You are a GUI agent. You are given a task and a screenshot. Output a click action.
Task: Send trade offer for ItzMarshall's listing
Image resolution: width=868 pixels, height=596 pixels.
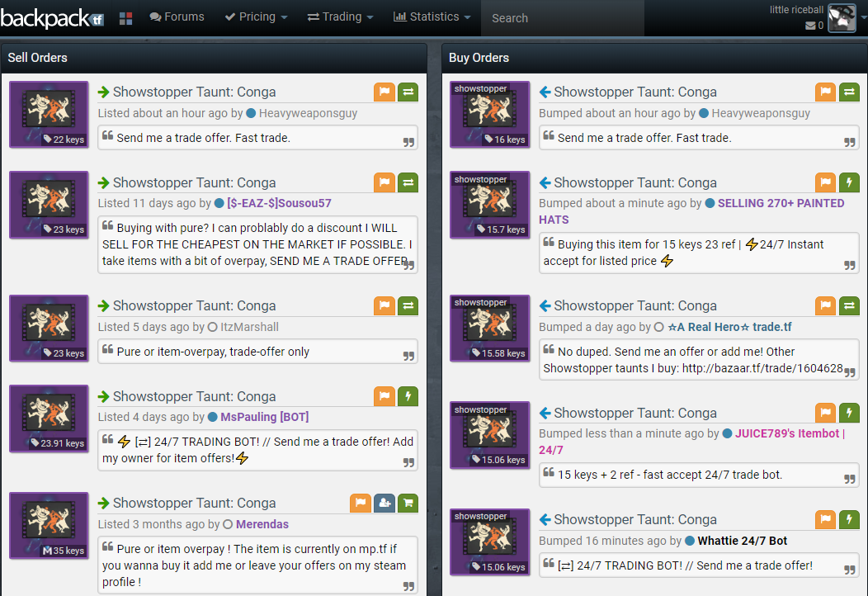point(408,305)
